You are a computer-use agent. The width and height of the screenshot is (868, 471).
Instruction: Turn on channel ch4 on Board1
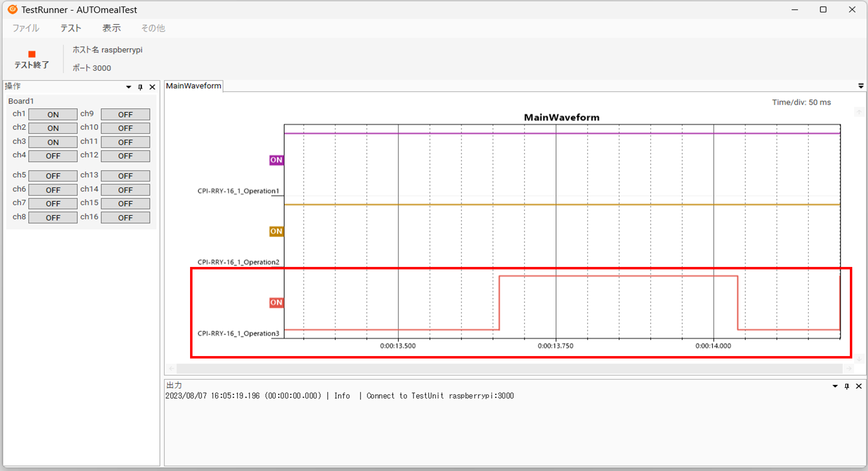52,156
